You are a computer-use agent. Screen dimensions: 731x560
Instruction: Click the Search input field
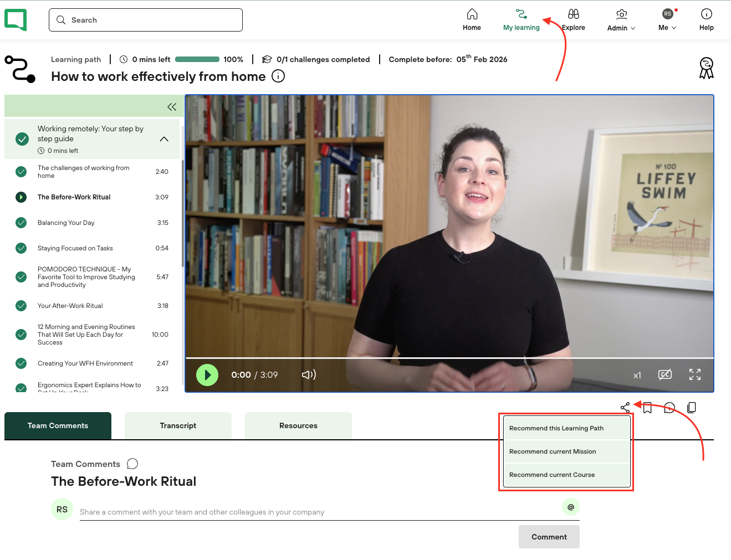[146, 20]
